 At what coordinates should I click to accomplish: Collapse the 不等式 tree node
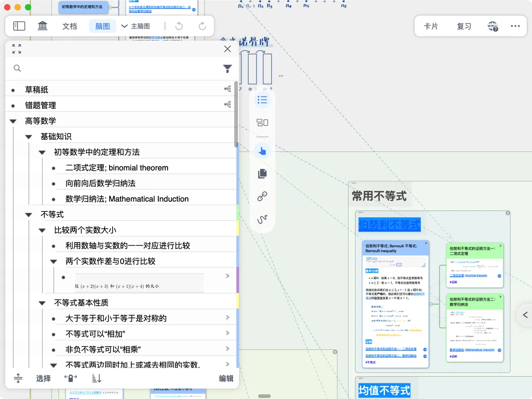[29, 215]
